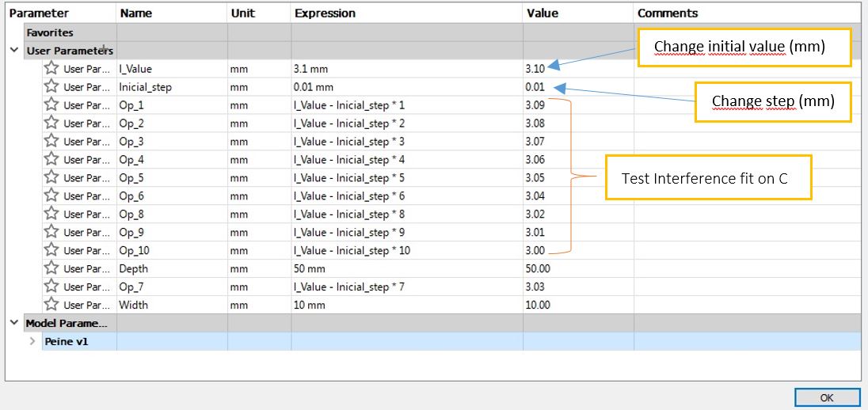Toggle favorite star for Inicial_step parameter

click(51, 87)
